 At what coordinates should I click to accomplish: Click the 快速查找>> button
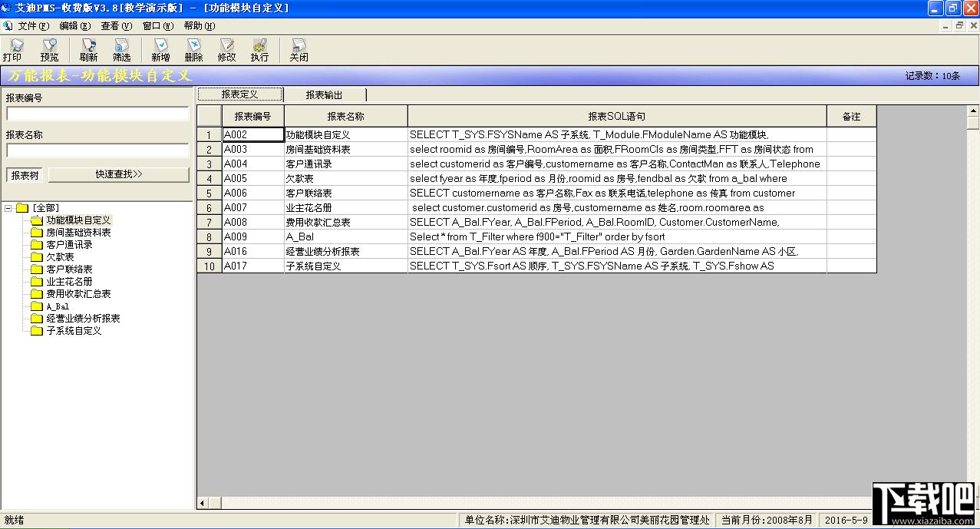coord(119,175)
